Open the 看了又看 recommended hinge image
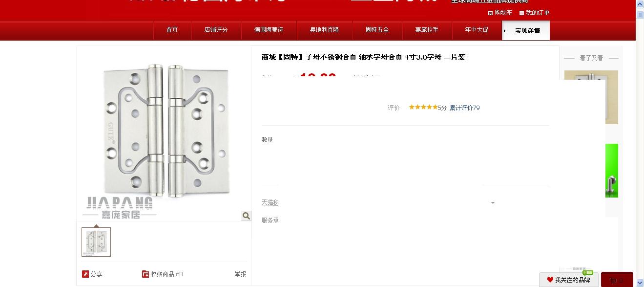Image resolution: width=644 pixels, height=287 pixels. 591,97
